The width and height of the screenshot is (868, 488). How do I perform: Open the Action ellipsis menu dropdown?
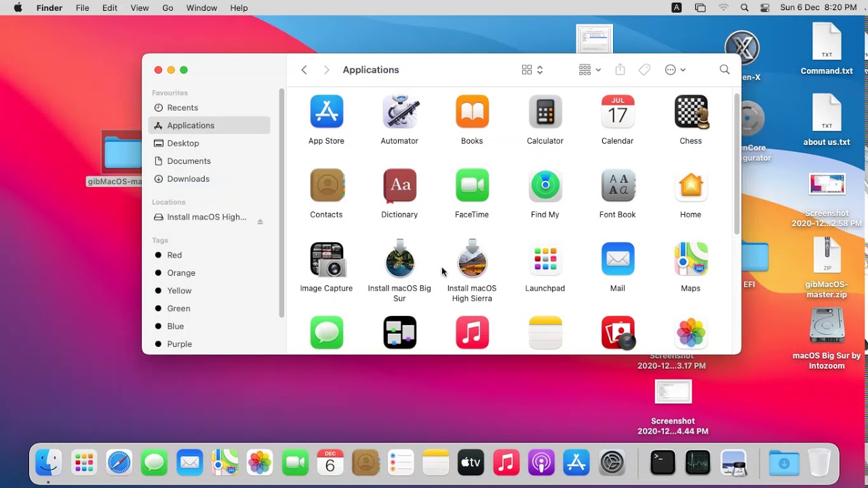[675, 70]
